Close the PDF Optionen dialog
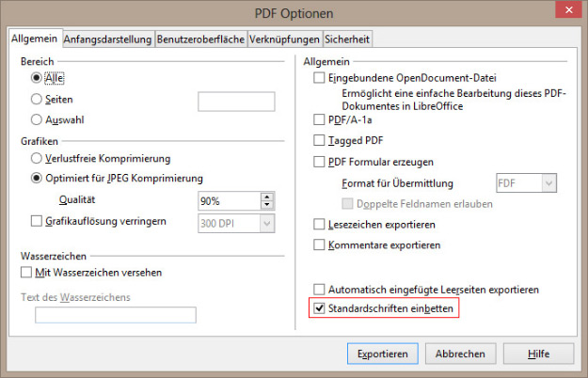This screenshot has width=588, height=378. pos(568,9)
